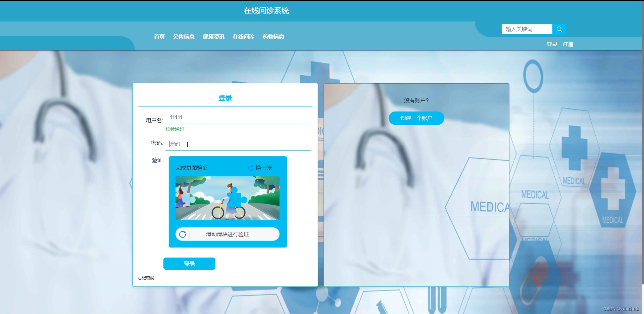
Task: Open the 公告信息 navigation item
Action: point(184,37)
